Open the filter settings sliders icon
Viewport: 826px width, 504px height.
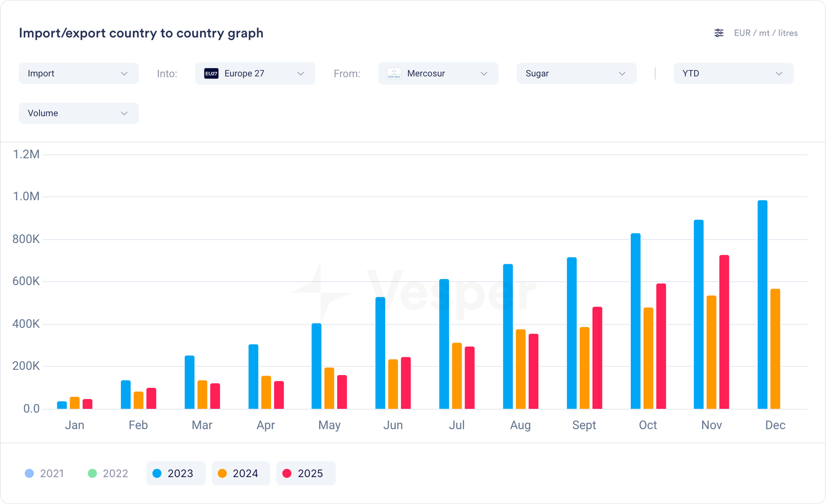(719, 33)
